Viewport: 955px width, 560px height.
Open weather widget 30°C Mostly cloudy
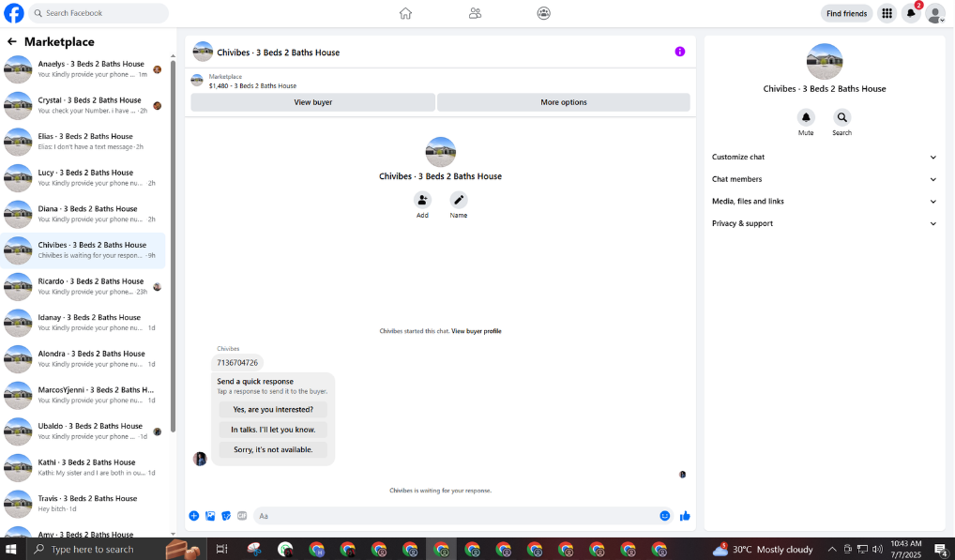(x=763, y=549)
